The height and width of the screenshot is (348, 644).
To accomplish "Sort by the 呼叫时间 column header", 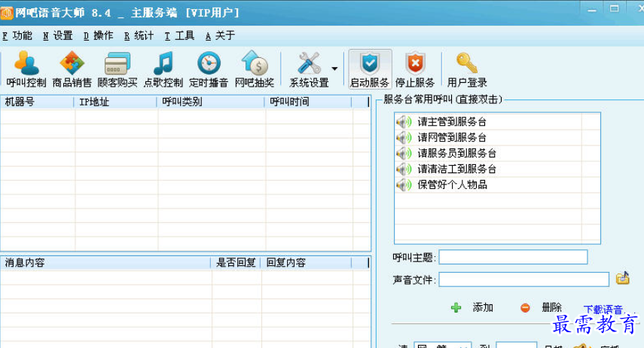I will [x=308, y=102].
